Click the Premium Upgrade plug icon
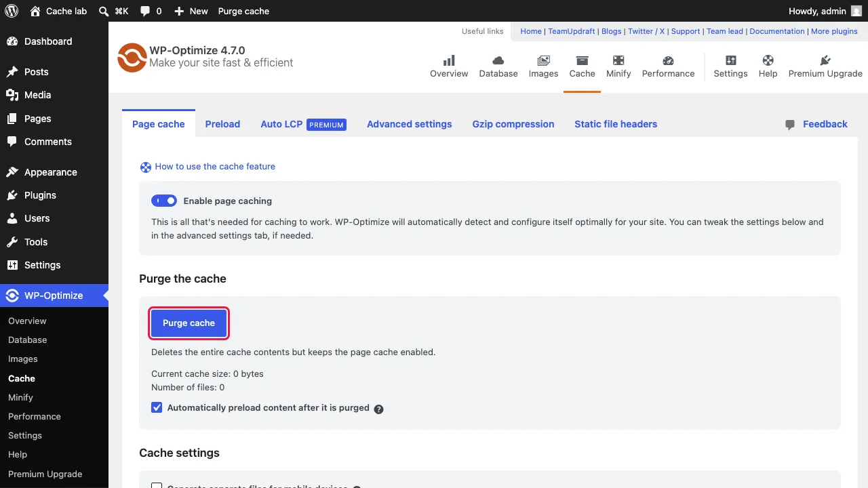This screenshot has width=868, height=488. [825, 60]
